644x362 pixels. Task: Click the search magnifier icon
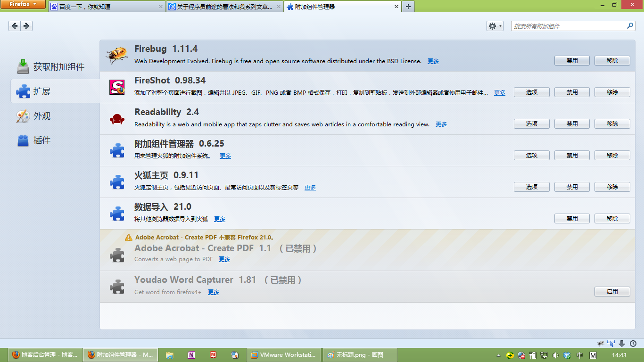coord(630,26)
